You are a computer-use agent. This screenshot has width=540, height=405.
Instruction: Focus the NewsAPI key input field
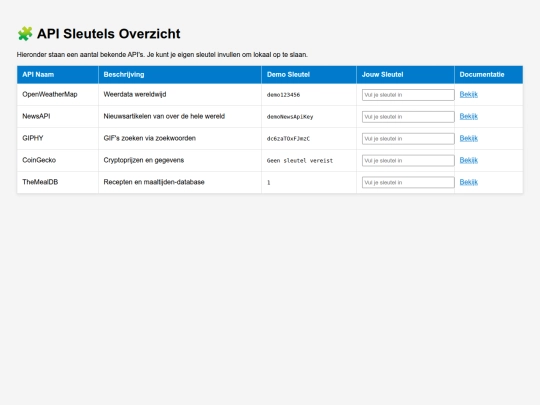(x=408, y=117)
